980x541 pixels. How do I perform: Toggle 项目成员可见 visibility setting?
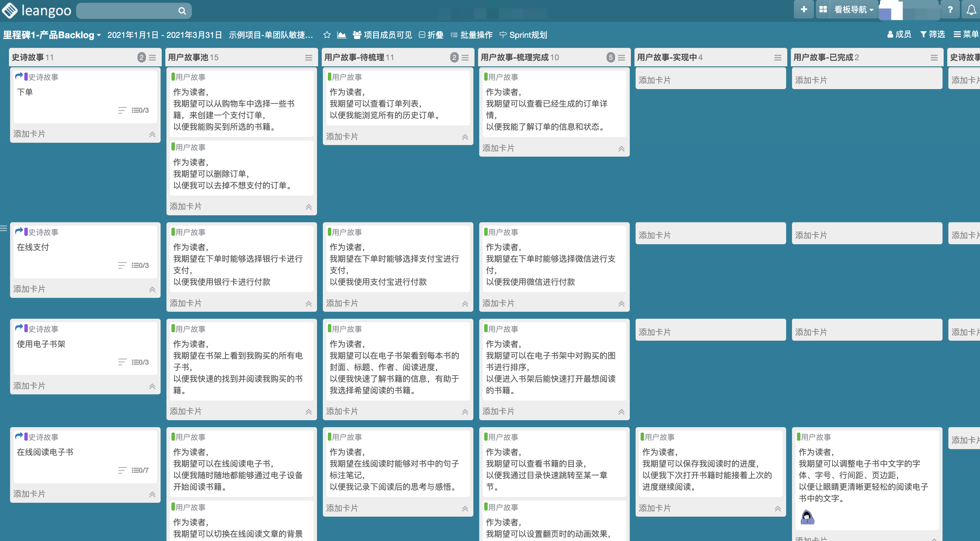click(x=382, y=35)
